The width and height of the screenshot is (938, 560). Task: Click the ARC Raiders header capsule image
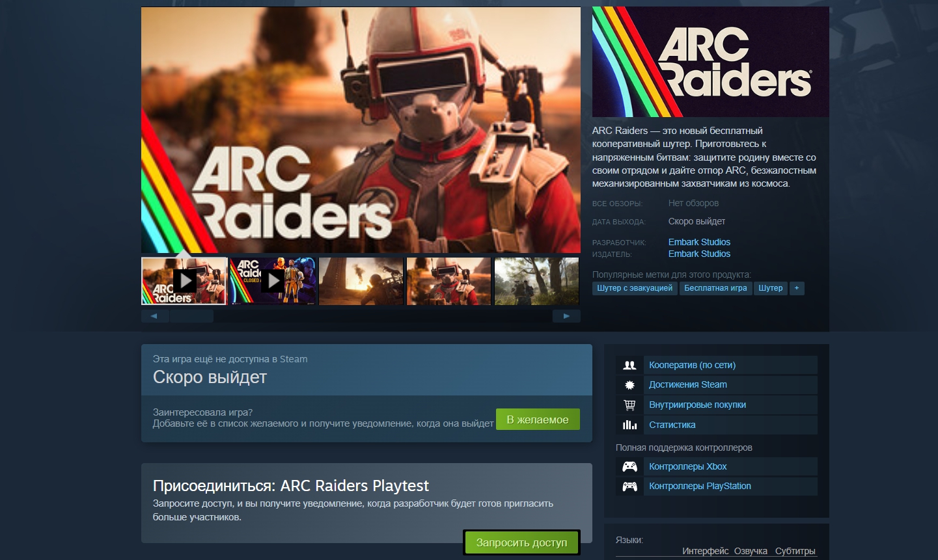coord(711,62)
